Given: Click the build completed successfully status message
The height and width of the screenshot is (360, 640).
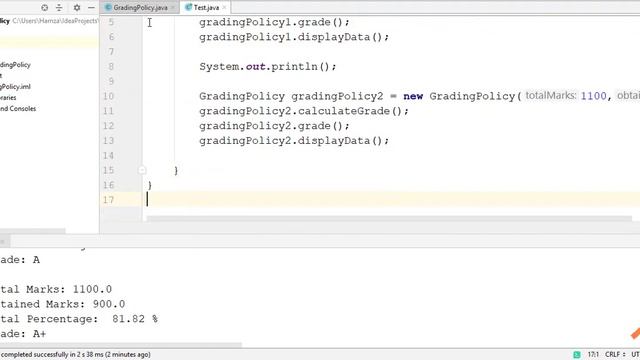Looking at the screenshot, I should (x=76, y=354).
